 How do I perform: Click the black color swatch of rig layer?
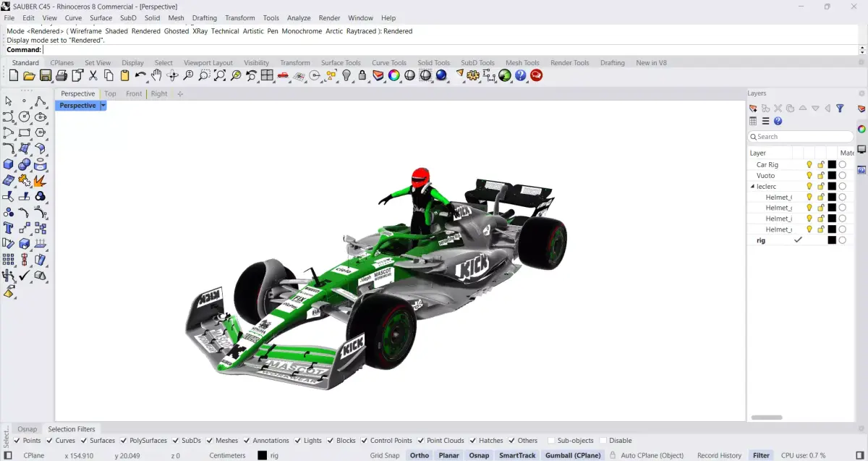click(x=832, y=240)
